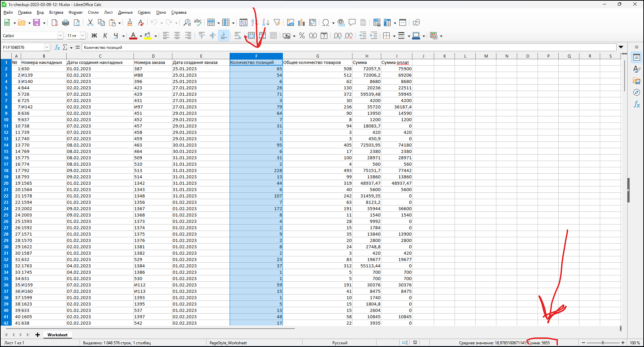Select the Worksheet sheet tab

(x=57, y=335)
